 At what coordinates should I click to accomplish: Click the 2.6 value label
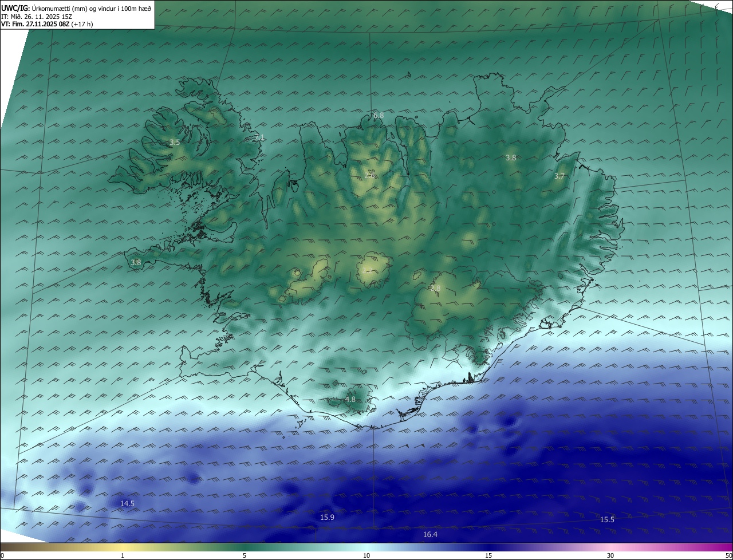pos(370,175)
